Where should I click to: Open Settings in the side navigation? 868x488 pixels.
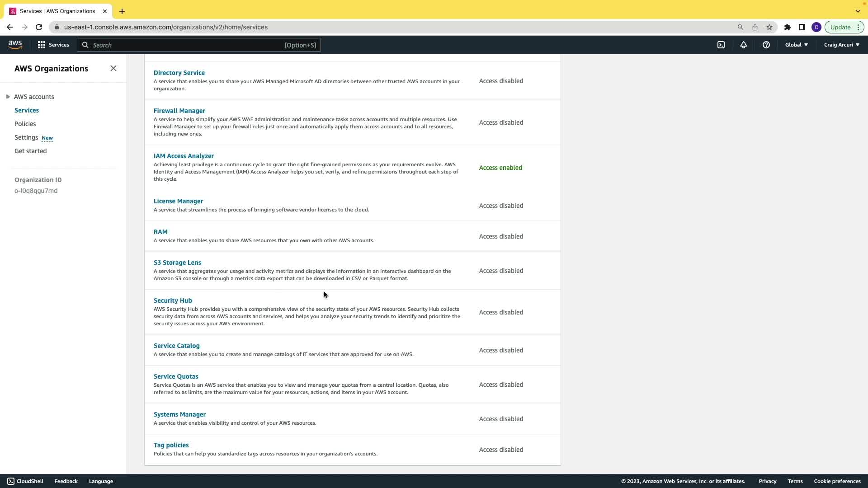(26, 137)
